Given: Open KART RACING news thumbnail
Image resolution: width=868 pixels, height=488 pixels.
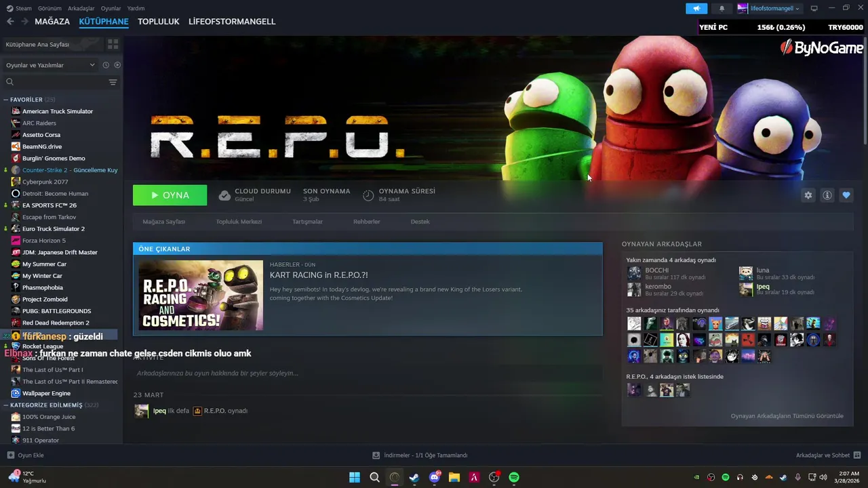Looking at the screenshot, I should coord(201,296).
